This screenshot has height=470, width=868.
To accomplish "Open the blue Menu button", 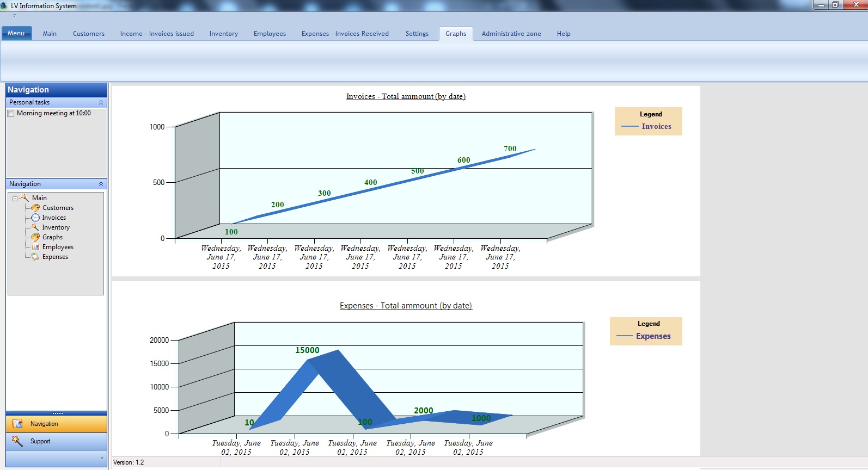I will click(16, 33).
